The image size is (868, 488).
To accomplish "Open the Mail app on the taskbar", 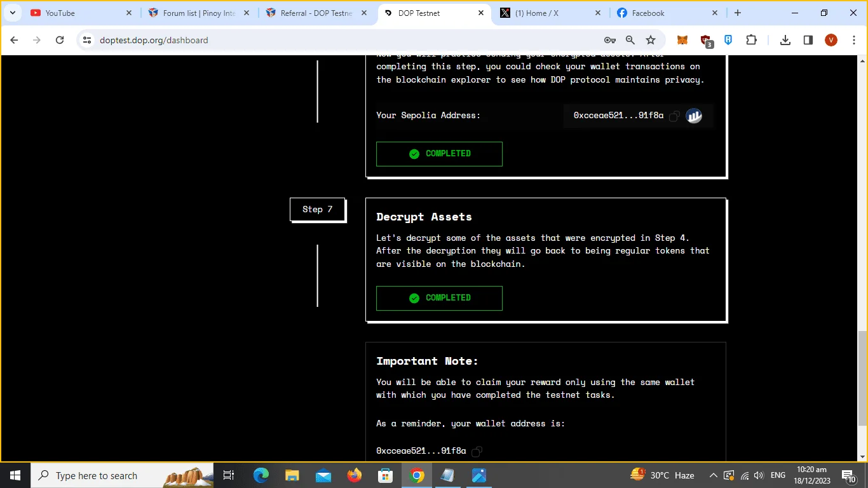I will click(x=323, y=475).
